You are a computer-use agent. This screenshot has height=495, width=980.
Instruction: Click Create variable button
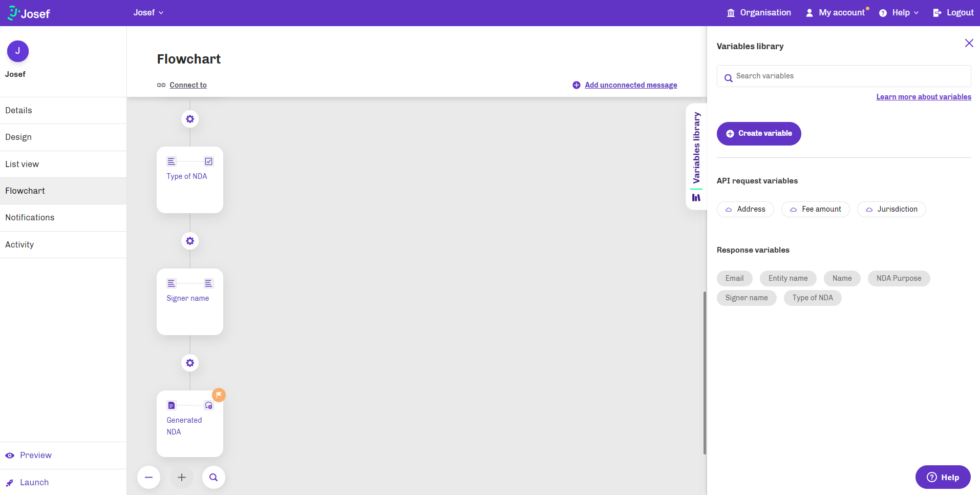point(759,134)
